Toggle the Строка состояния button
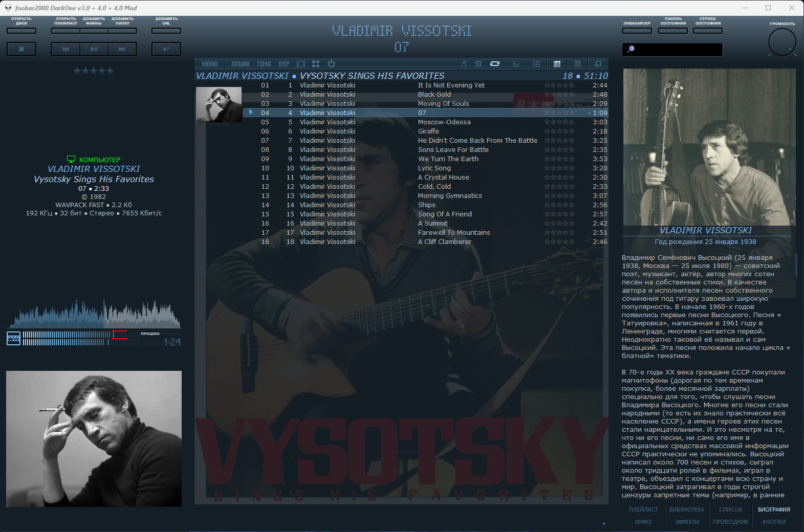804x532 pixels. [x=708, y=31]
